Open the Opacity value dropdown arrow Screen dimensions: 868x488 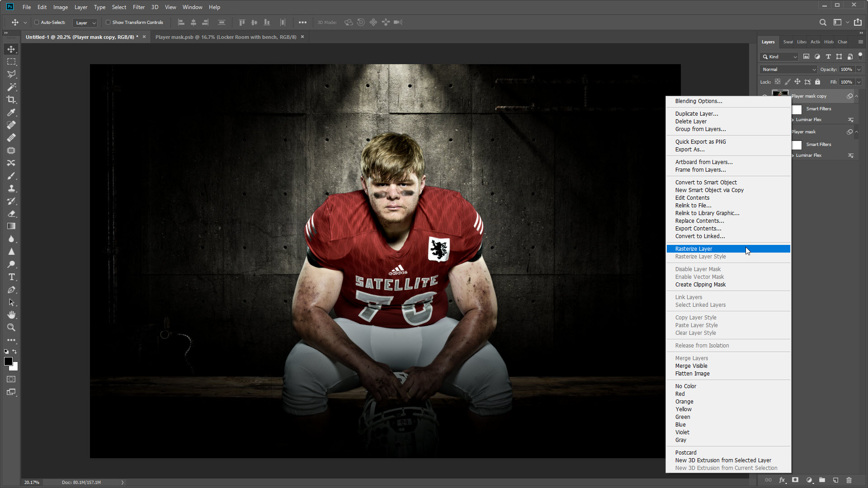[x=859, y=69]
